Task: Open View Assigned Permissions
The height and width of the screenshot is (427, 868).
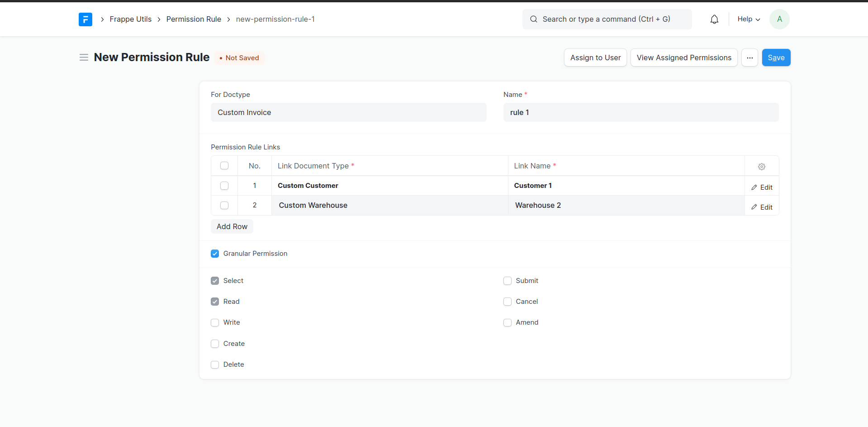Action: click(x=683, y=58)
